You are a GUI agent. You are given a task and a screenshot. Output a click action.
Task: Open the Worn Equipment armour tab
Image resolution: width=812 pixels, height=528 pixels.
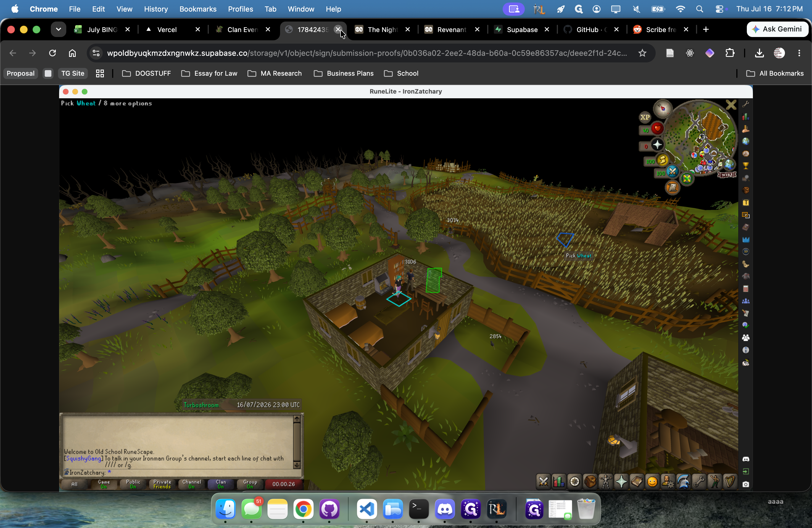[x=606, y=482]
